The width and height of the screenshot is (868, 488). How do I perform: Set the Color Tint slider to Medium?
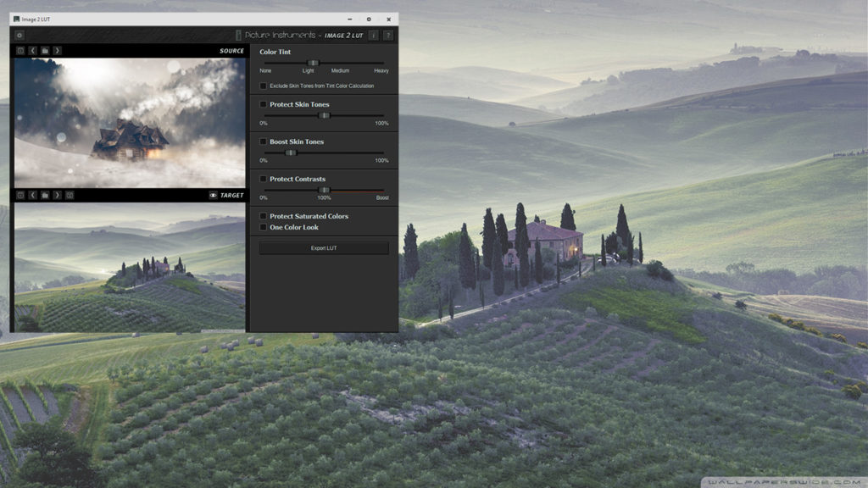tap(340, 63)
